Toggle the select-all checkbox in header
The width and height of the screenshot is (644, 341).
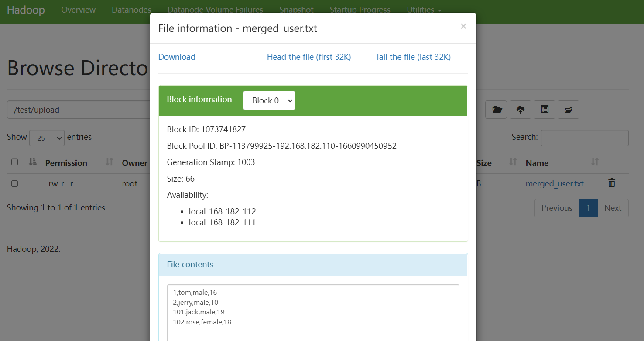coord(14,162)
